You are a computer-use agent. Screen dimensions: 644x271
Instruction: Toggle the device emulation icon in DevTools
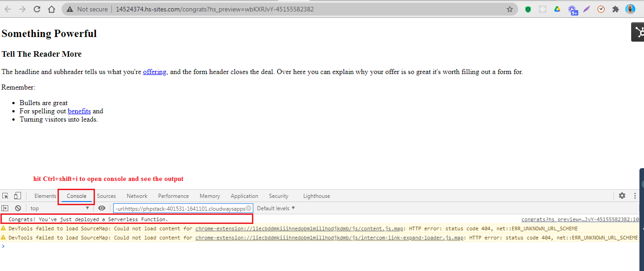tap(18, 196)
